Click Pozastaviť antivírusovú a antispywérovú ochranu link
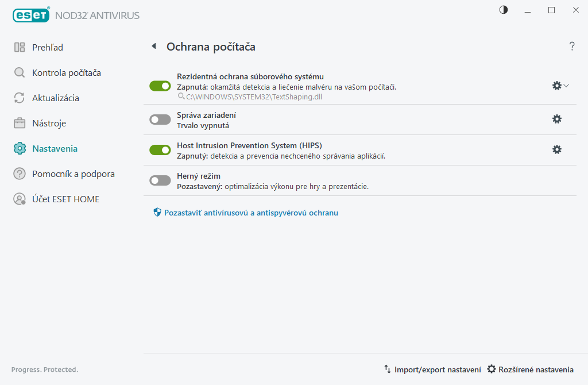Viewport: 588px width, 385px height. (251, 213)
